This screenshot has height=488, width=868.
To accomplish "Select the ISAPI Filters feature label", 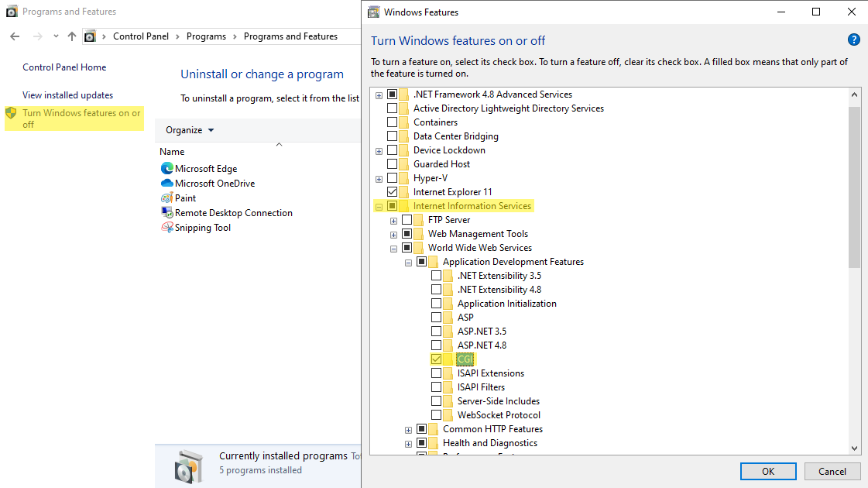I will point(481,387).
